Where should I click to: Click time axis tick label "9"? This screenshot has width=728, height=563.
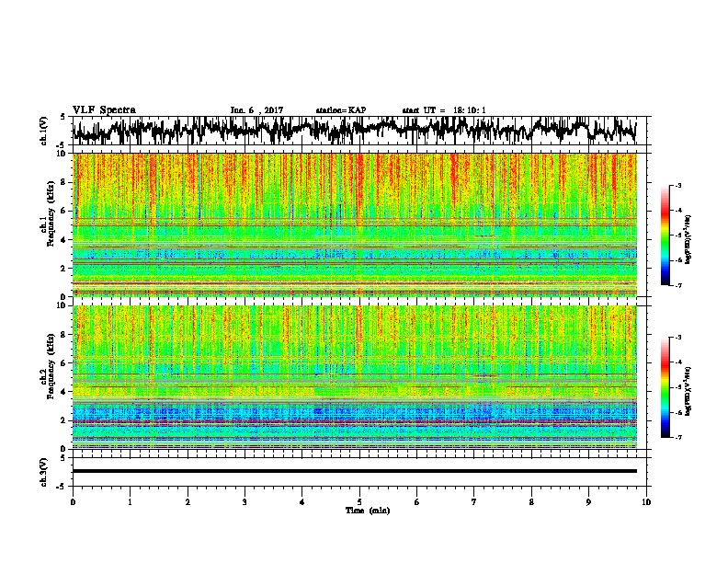588,502
